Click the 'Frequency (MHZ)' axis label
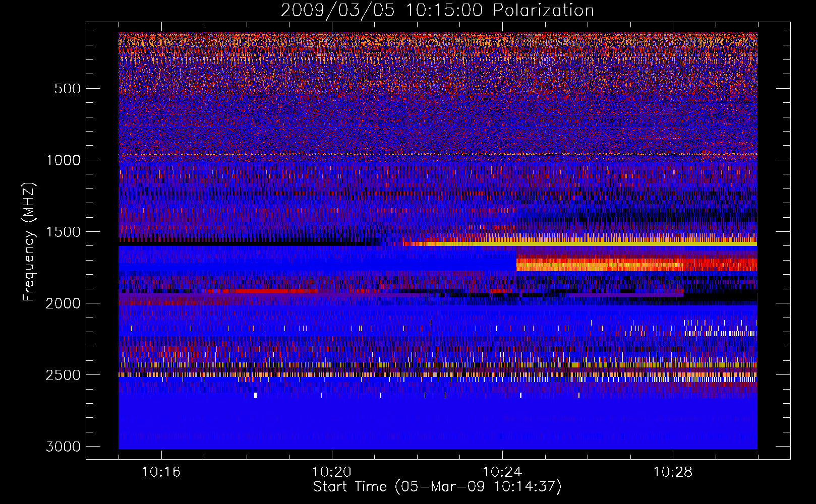The image size is (816, 504). (x=29, y=242)
